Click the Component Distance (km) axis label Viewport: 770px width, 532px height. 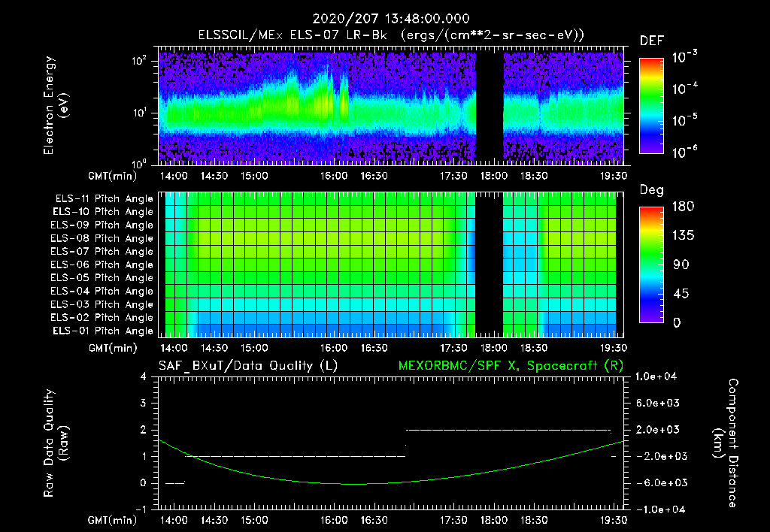point(726,443)
